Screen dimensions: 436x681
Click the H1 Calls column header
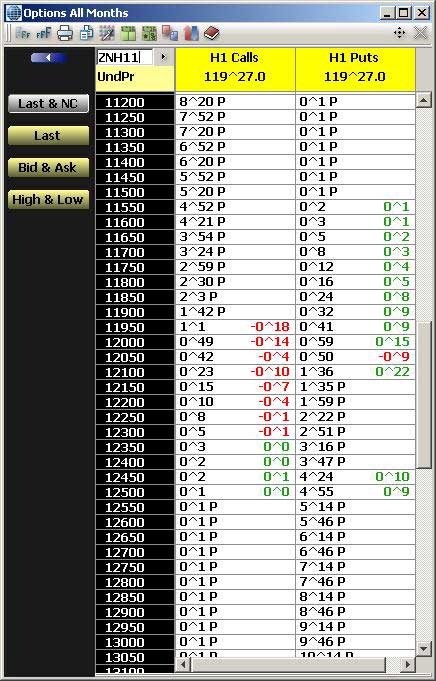[x=235, y=69]
